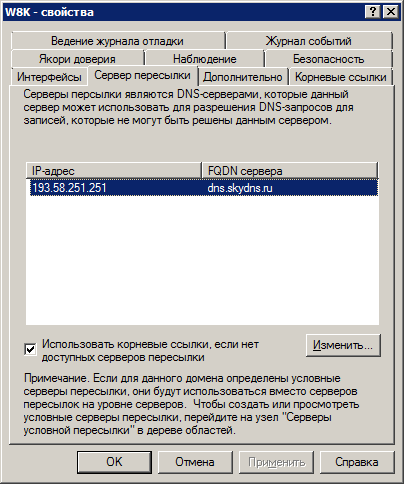
Task: Open help via the Справка button
Action: tap(357, 462)
